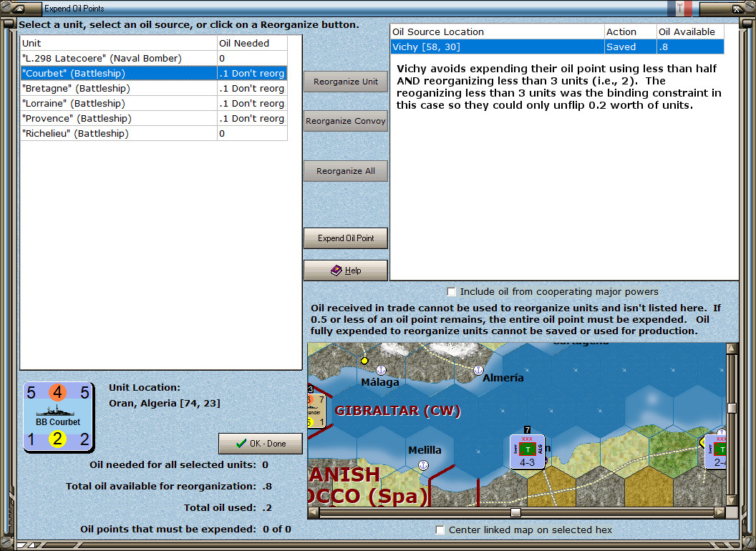The width and height of the screenshot is (756, 551).
Task: Click the BB Courbet unit counter
Action: [x=58, y=418]
